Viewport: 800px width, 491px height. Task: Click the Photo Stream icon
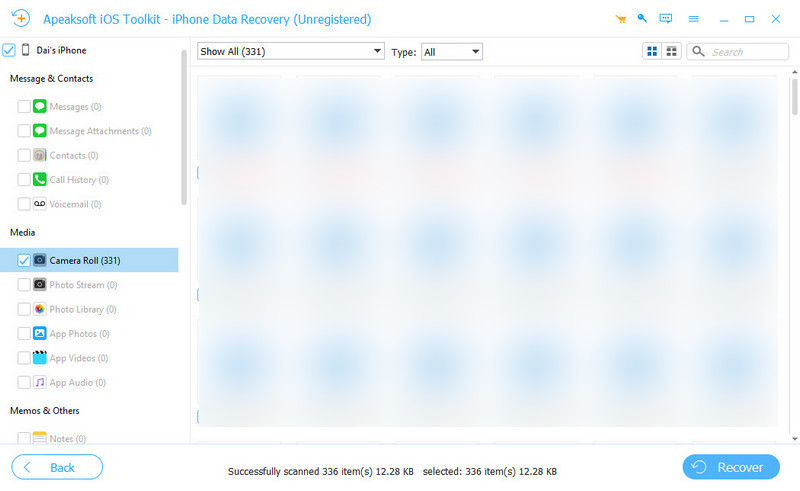pyautogui.click(x=40, y=284)
